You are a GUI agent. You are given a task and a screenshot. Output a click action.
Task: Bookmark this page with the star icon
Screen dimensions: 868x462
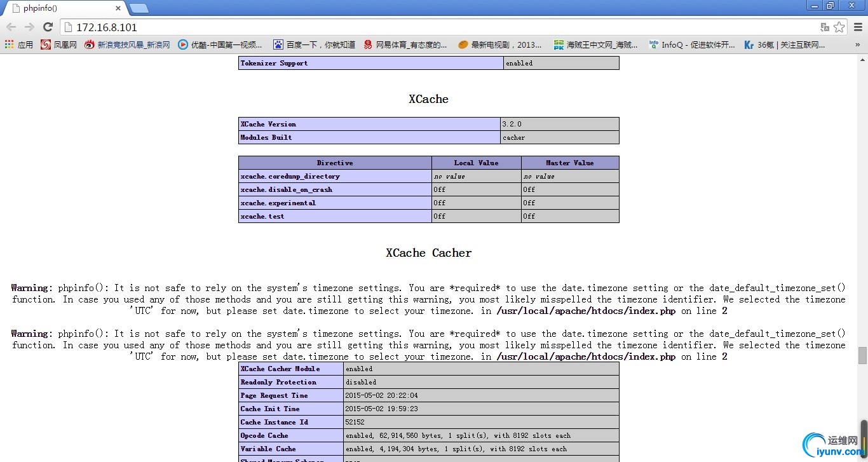click(x=839, y=27)
